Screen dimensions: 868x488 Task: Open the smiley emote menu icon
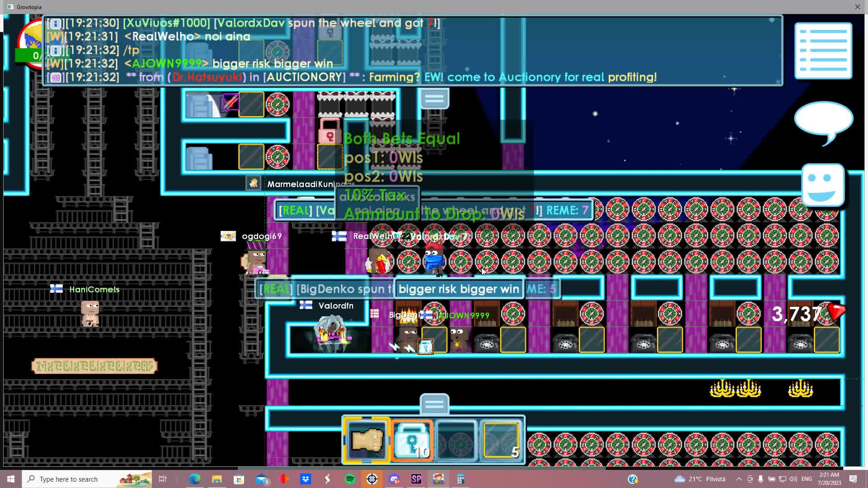[x=824, y=185]
